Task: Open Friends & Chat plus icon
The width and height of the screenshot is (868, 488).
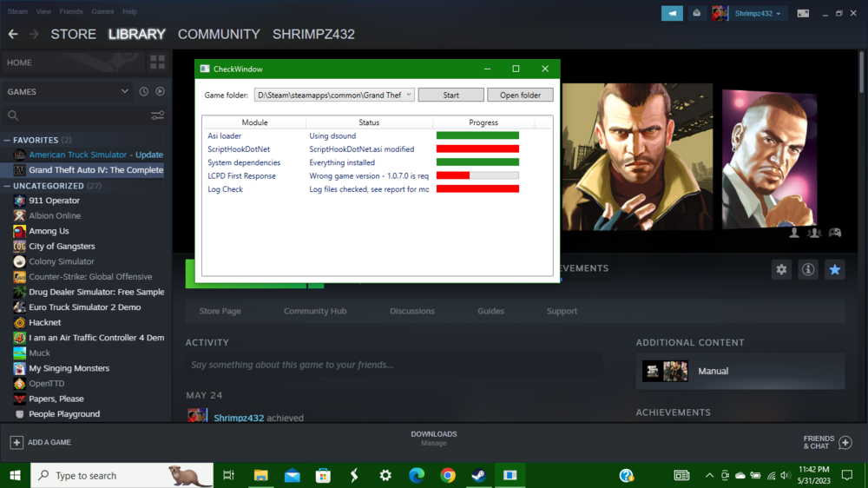Action: pos(845,442)
